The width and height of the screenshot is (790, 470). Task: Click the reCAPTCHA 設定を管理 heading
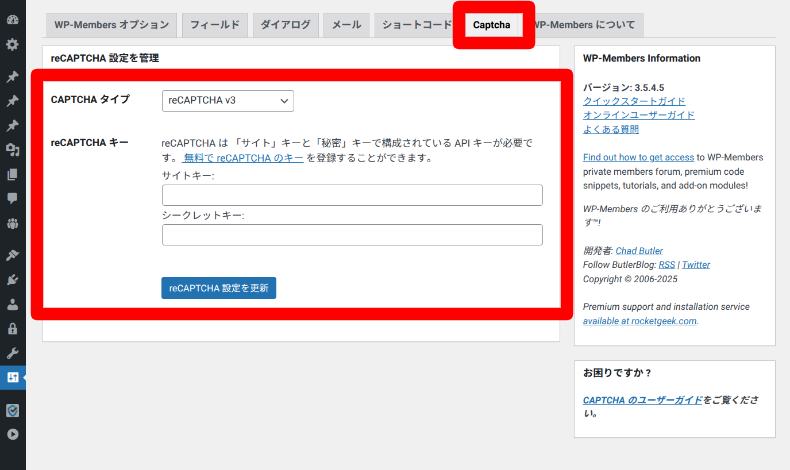click(x=105, y=58)
